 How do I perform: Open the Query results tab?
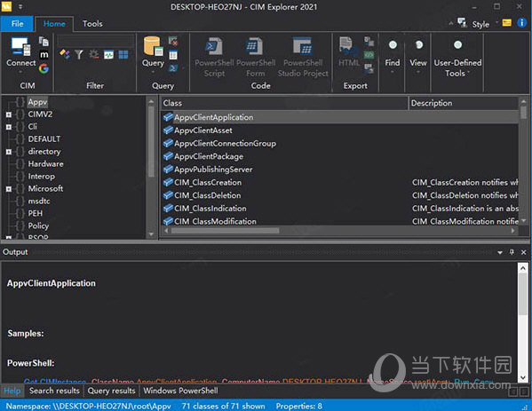[111, 391]
